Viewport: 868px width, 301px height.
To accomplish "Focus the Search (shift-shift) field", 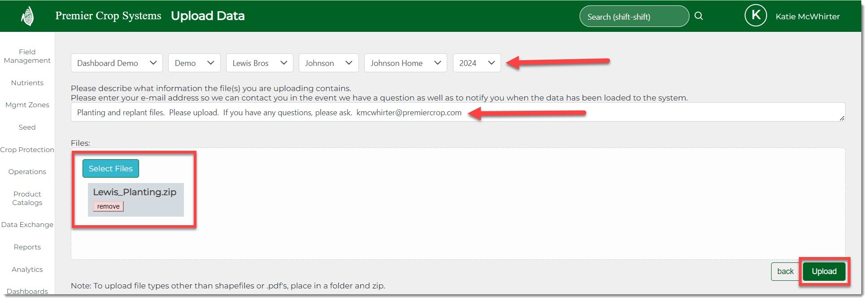I will tap(633, 17).
